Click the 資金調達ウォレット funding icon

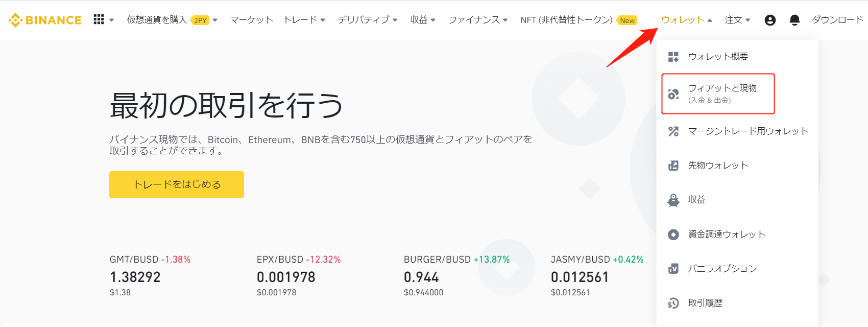(673, 235)
